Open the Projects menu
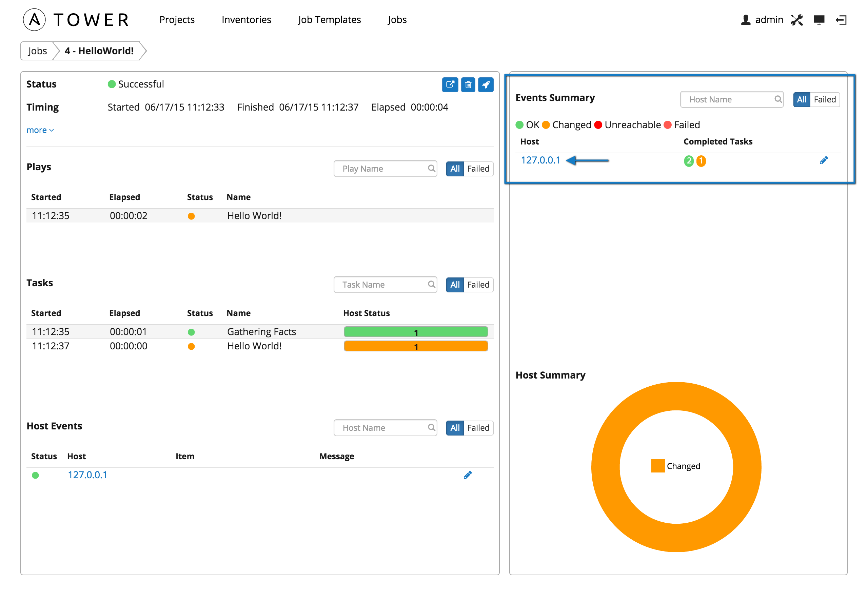This screenshot has height=599, width=868. (177, 20)
